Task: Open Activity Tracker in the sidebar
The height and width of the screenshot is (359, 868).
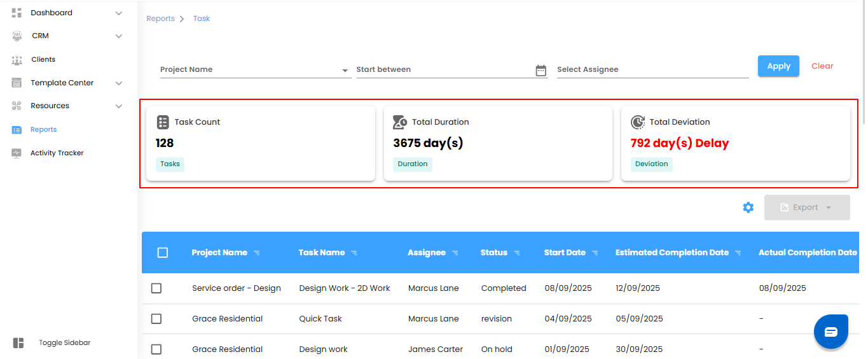Action: click(57, 153)
